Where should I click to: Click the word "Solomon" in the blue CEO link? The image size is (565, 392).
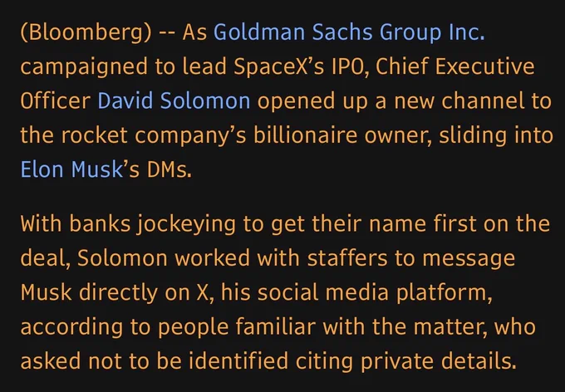(x=205, y=100)
